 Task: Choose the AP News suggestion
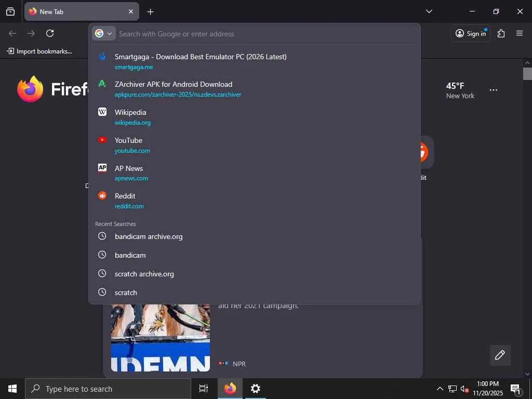coord(255,173)
